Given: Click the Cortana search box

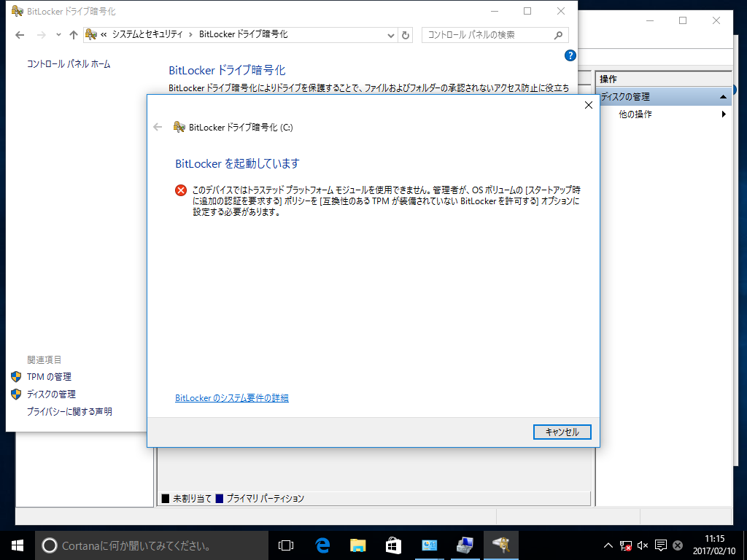Looking at the screenshot, I should tap(152, 545).
